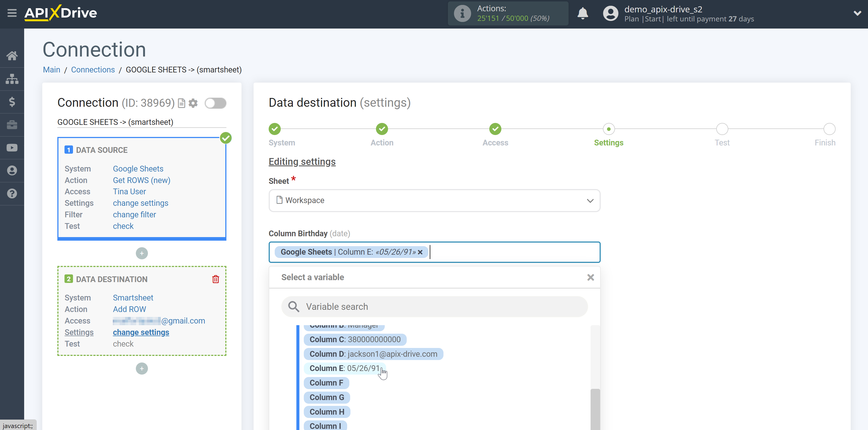Delete the data destination with trash icon
Screen dimensions: 868x430
[x=216, y=279]
